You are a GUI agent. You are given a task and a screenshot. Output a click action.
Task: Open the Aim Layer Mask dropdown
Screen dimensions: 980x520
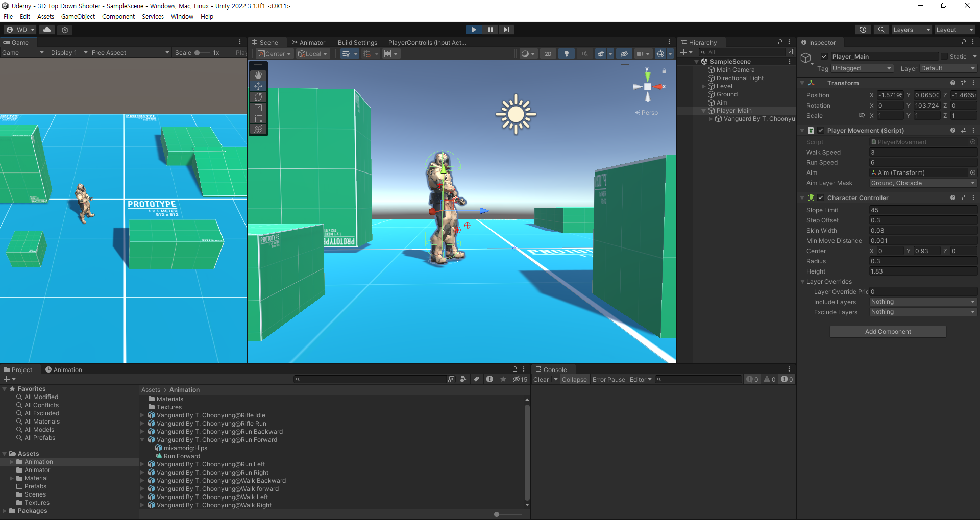coord(923,183)
